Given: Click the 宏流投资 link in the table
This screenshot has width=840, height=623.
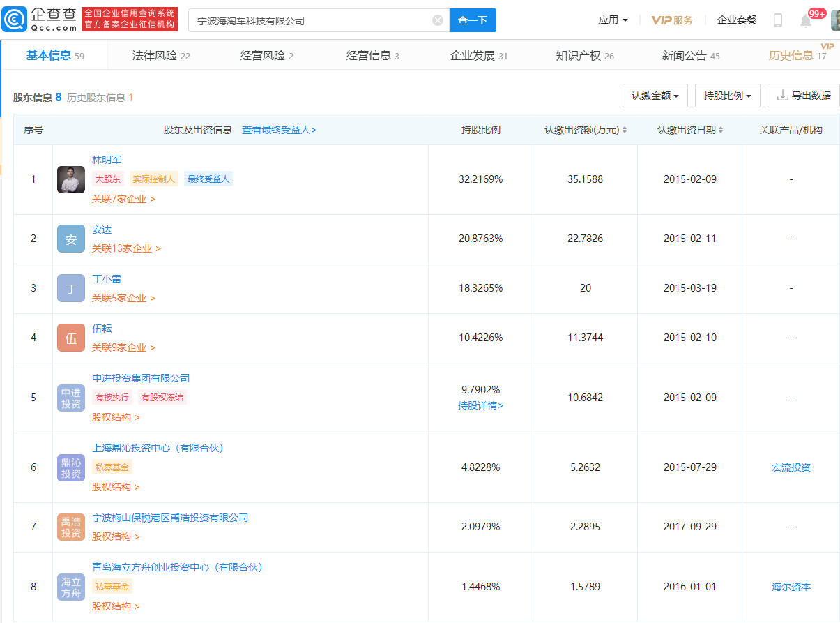Looking at the screenshot, I should pos(791,468).
